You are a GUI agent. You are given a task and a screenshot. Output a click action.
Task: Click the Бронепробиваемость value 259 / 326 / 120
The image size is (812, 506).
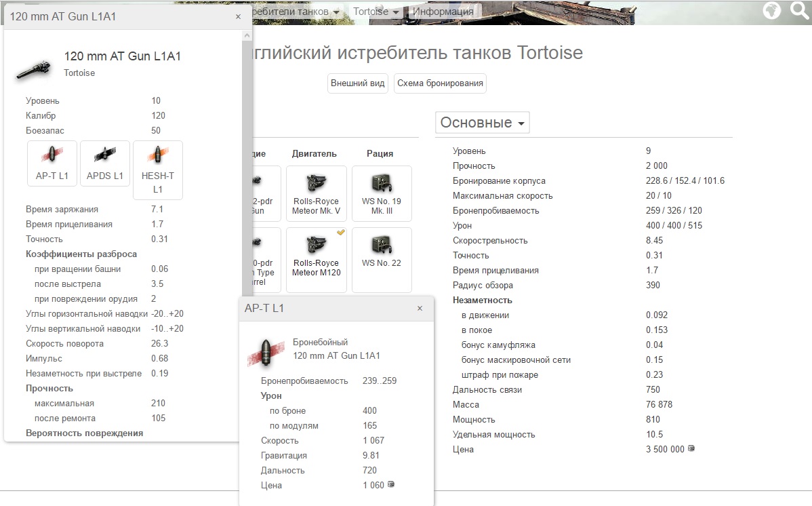click(674, 210)
